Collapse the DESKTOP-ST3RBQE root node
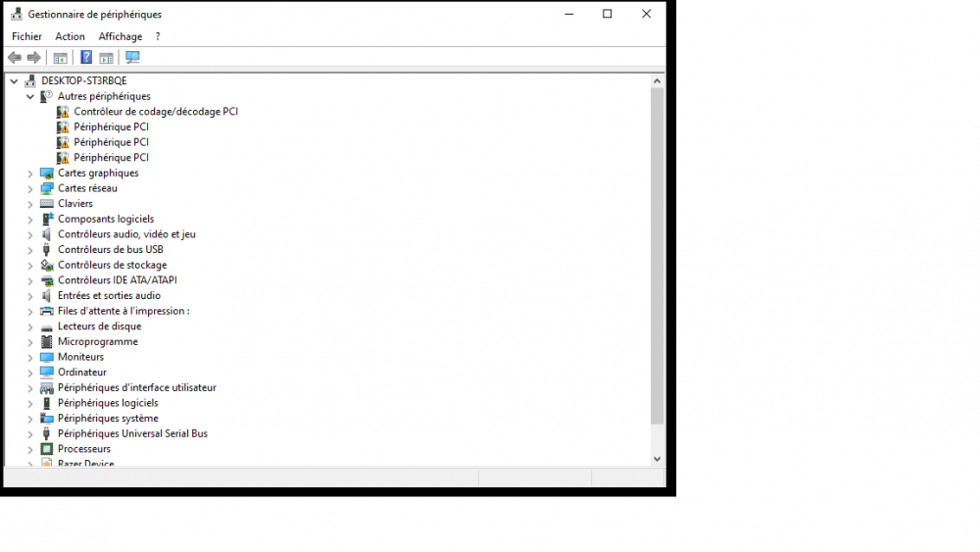This screenshot has width=980, height=552. 14,81
